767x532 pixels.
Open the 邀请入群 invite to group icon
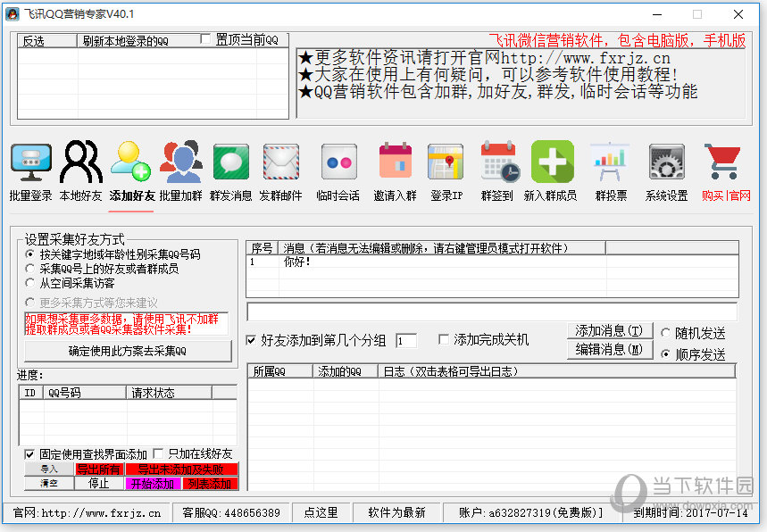point(396,161)
